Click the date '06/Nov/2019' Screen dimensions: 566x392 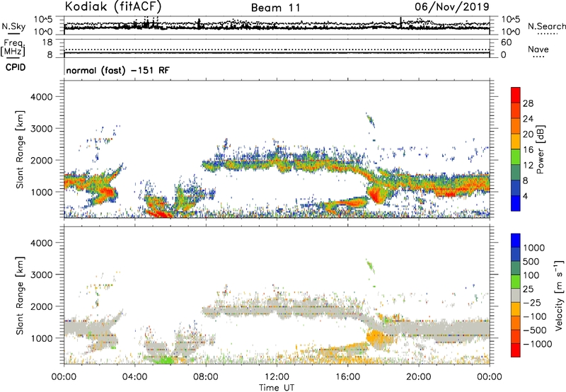pos(452,7)
